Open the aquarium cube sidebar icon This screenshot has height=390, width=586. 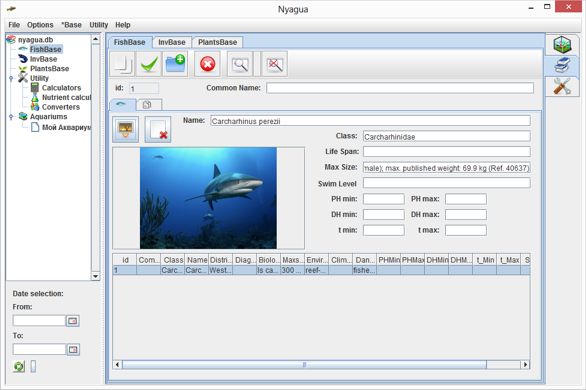click(x=562, y=45)
